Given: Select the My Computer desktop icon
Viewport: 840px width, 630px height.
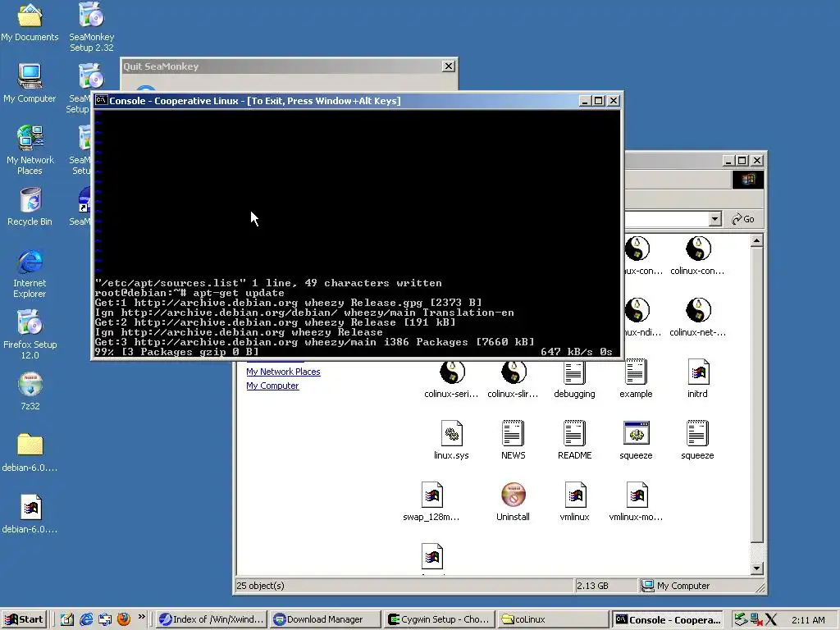Looking at the screenshot, I should [x=30, y=83].
